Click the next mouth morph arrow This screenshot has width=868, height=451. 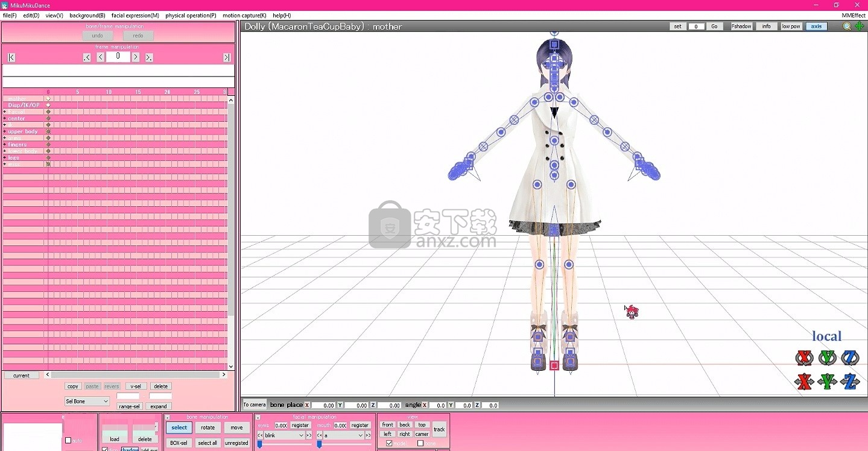pyautogui.click(x=368, y=435)
